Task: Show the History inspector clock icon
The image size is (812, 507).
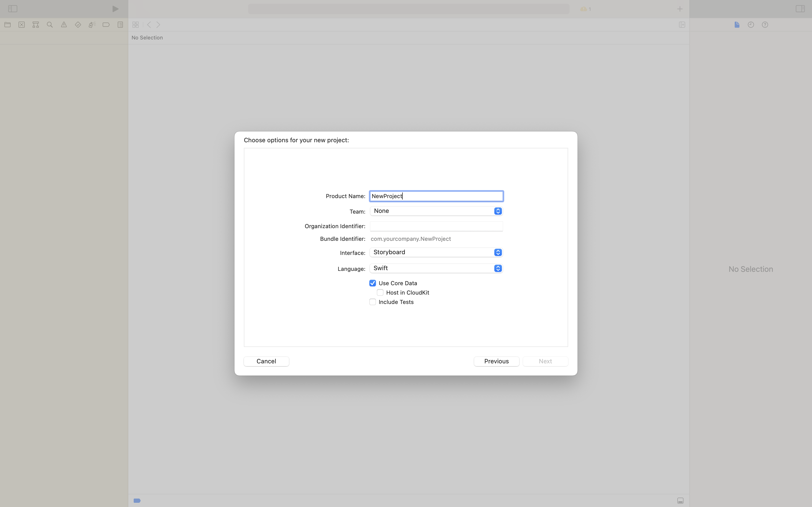Action: pos(751,25)
